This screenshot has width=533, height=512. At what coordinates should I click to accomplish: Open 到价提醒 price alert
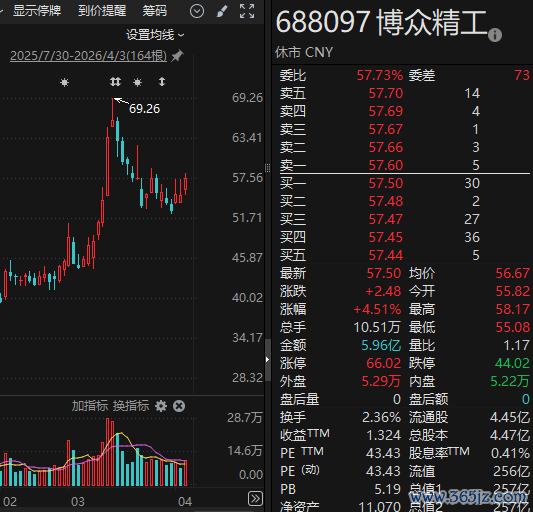coord(102,11)
